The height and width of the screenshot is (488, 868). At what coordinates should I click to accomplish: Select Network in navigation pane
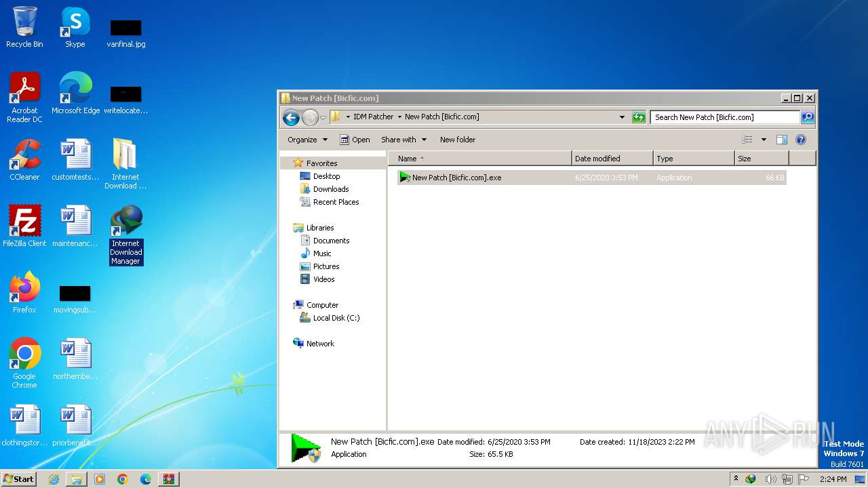pos(320,344)
